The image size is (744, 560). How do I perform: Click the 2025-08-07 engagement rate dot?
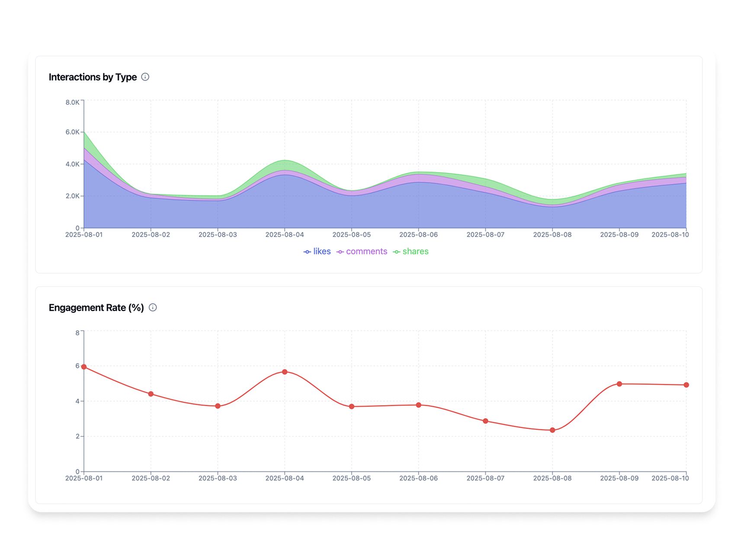[x=485, y=421]
